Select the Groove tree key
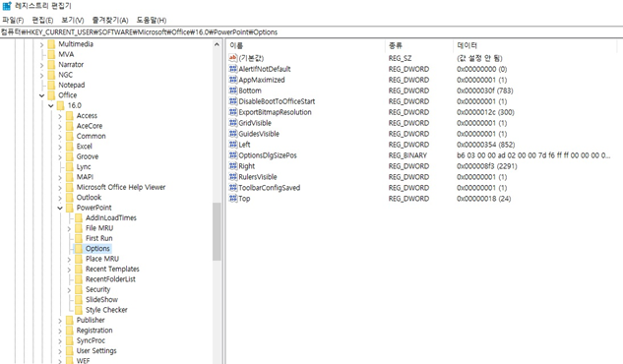 [88, 156]
